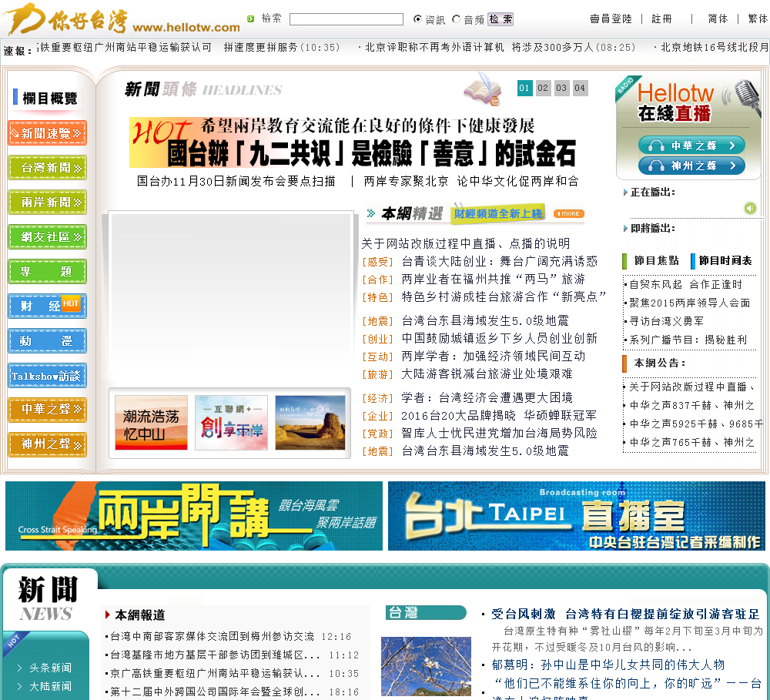Open 會員登陸 member login

point(611,19)
